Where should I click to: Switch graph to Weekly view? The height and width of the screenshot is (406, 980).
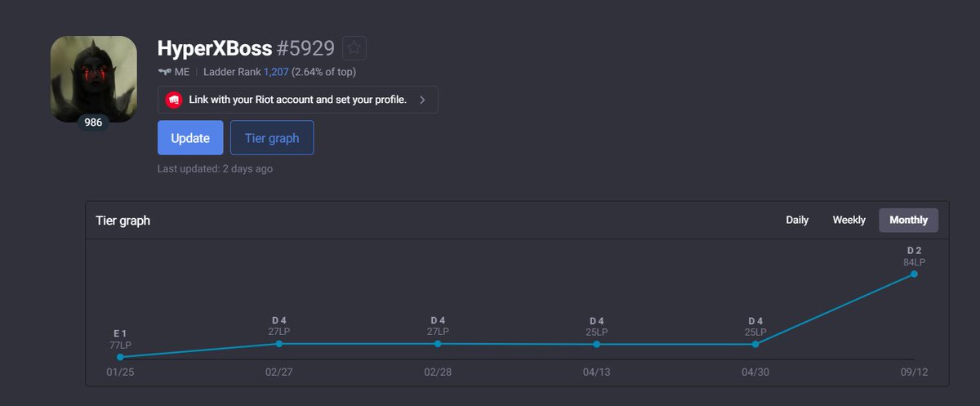click(849, 220)
